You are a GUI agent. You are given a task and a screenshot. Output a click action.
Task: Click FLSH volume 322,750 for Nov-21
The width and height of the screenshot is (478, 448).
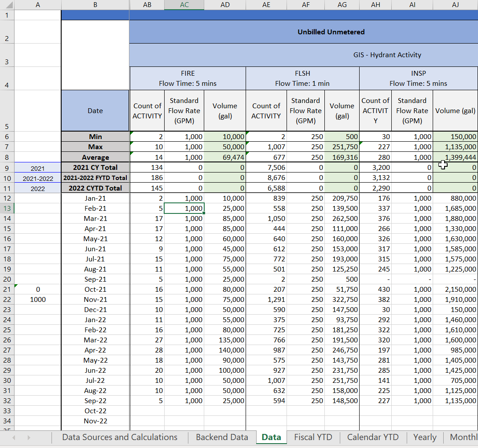tap(342, 300)
